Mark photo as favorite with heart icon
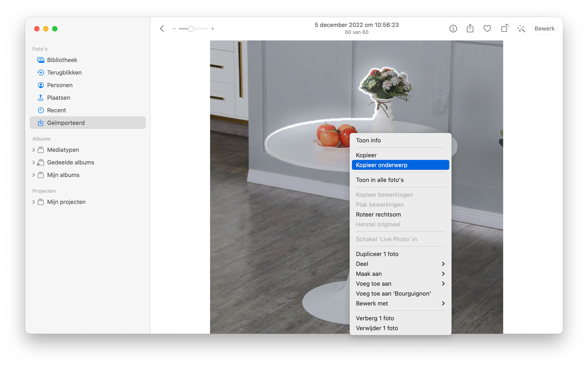Viewport: 588px width, 367px height. tap(487, 29)
